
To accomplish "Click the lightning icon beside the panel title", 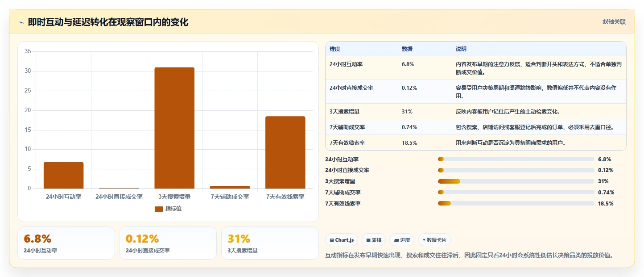I will click(21, 22).
